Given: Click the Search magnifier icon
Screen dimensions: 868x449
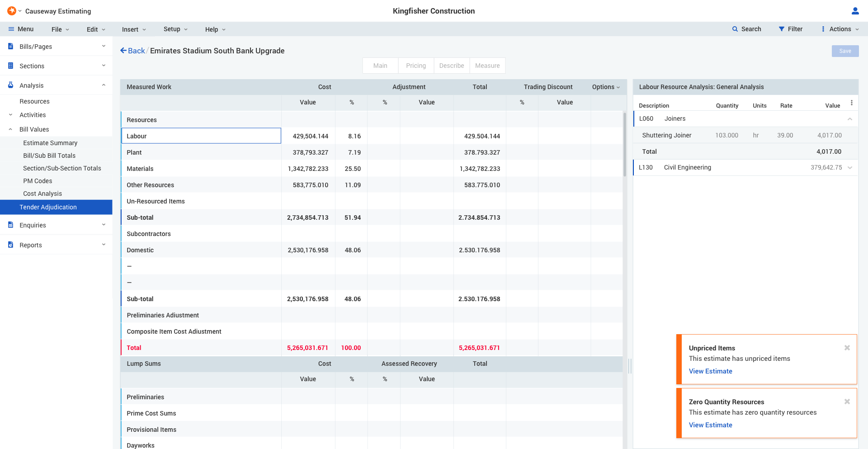Looking at the screenshot, I should tap(735, 29).
